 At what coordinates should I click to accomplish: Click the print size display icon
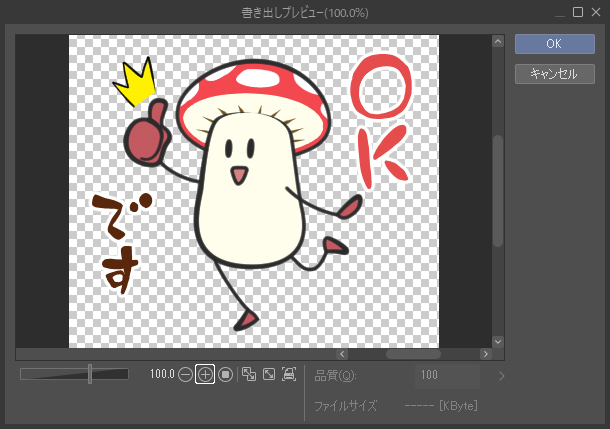pyautogui.click(x=289, y=374)
